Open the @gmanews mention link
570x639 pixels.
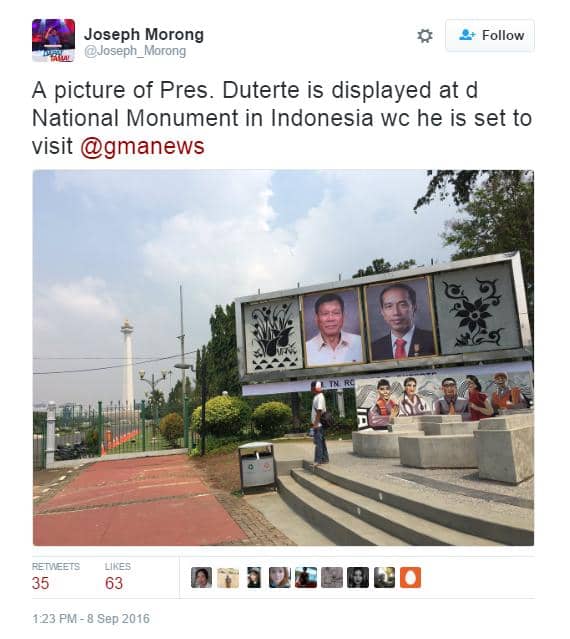(x=142, y=146)
